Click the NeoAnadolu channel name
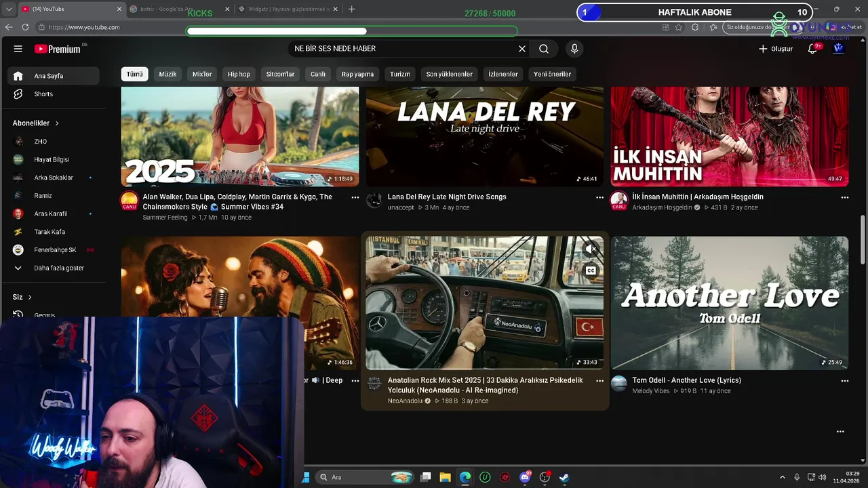The width and height of the screenshot is (868, 488). [405, 401]
